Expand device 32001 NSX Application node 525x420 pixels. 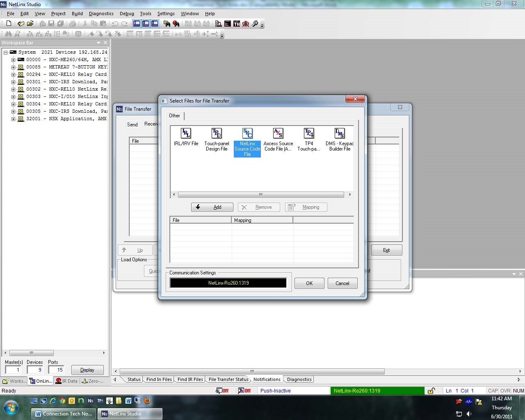(13, 119)
